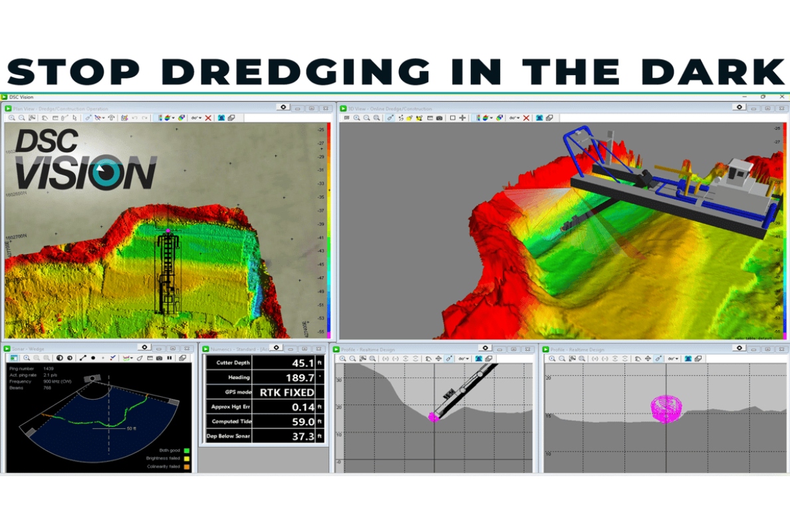Screen dimensions: 790x532
Task: Click the Plan View window title bar
Action: (166, 108)
